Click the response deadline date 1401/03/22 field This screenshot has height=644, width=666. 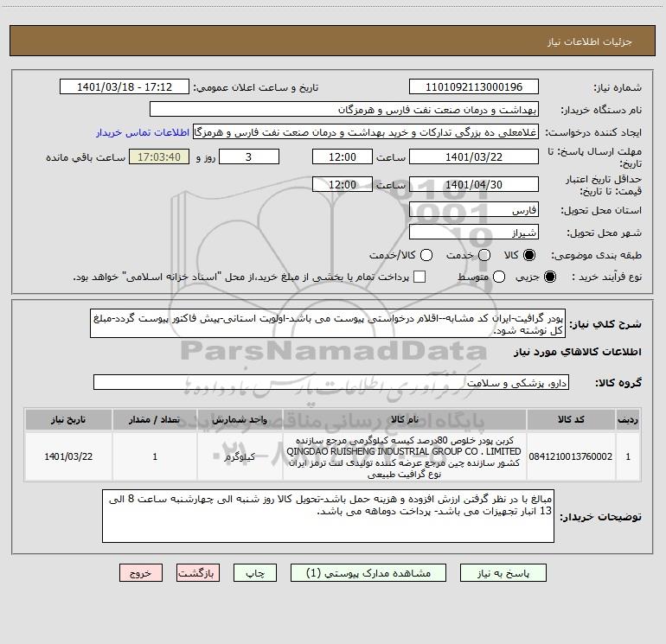coord(474,156)
